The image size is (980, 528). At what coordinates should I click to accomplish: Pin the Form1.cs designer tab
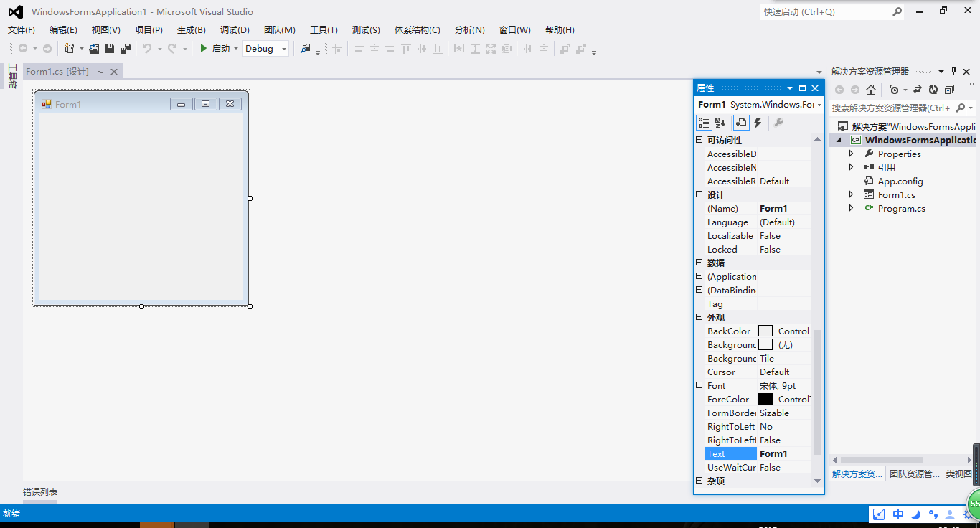tap(100, 72)
